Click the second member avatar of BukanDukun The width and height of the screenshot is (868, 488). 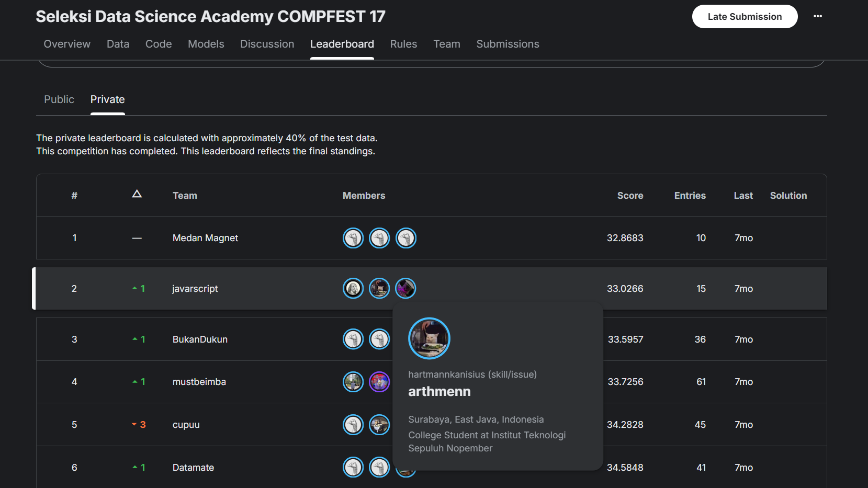click(x=379, y=339)
